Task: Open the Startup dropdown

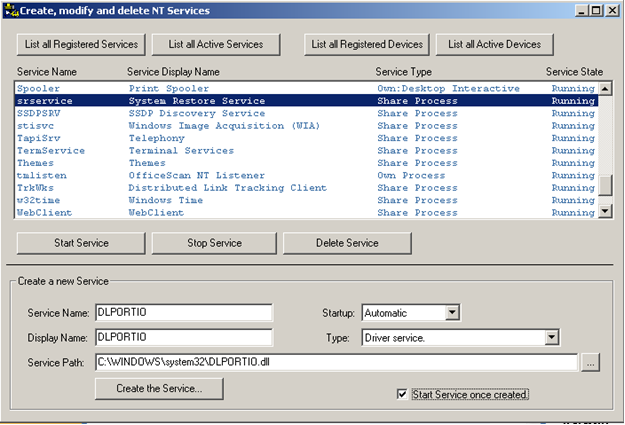Action: [x=451, y=313]
